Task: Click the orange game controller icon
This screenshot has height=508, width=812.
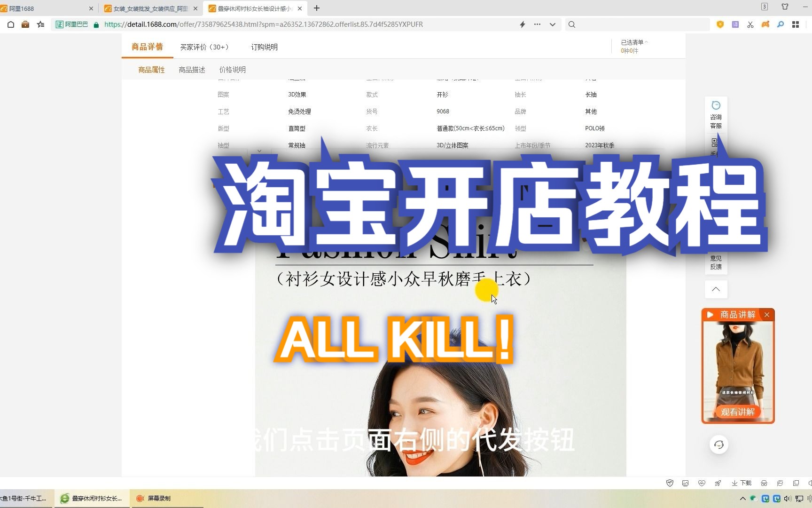Action: click(x=765, y=24)
